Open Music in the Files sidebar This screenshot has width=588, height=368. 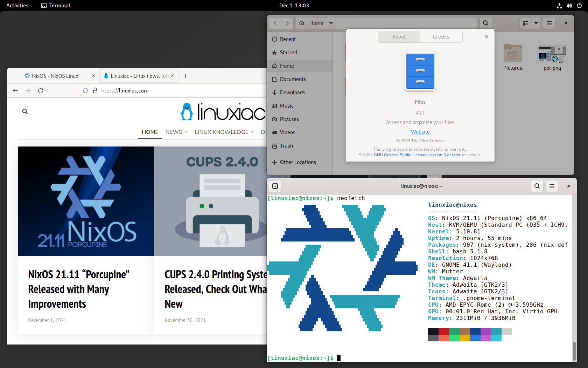click(300, 106)
